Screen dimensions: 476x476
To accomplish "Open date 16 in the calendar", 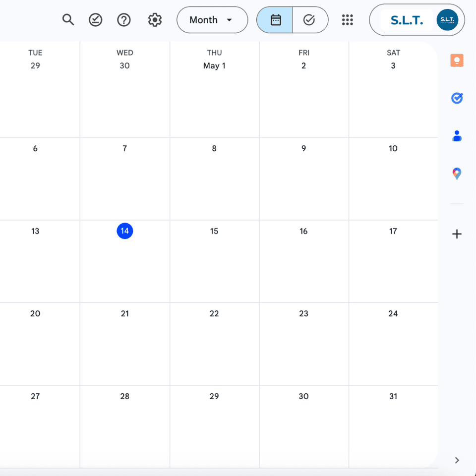I will (303, 231).
